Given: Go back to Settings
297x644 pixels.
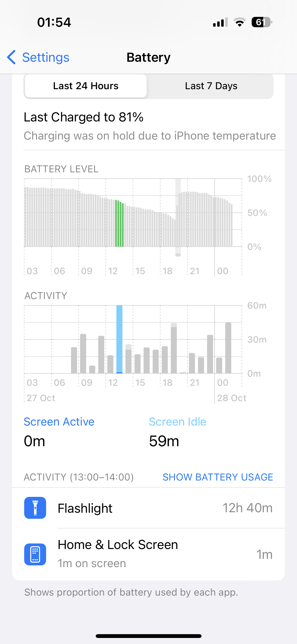Looking at the screenshot, I should point(45,57).
